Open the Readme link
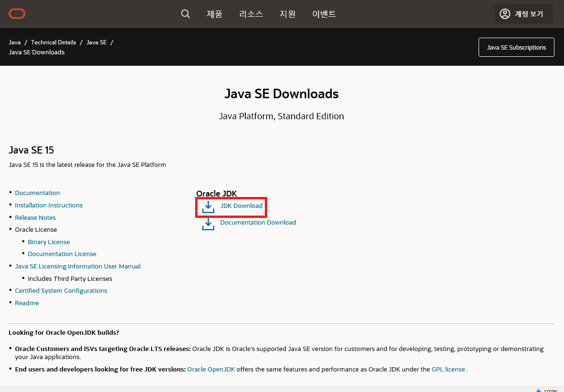The image size is (564, 392). click(27, 303)
